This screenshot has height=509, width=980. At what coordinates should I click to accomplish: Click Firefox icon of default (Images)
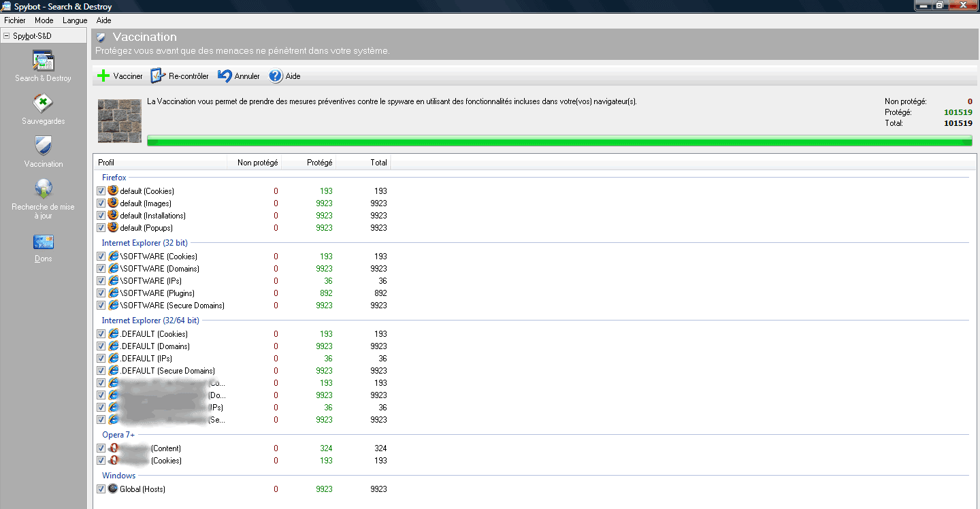coord(113,203)
